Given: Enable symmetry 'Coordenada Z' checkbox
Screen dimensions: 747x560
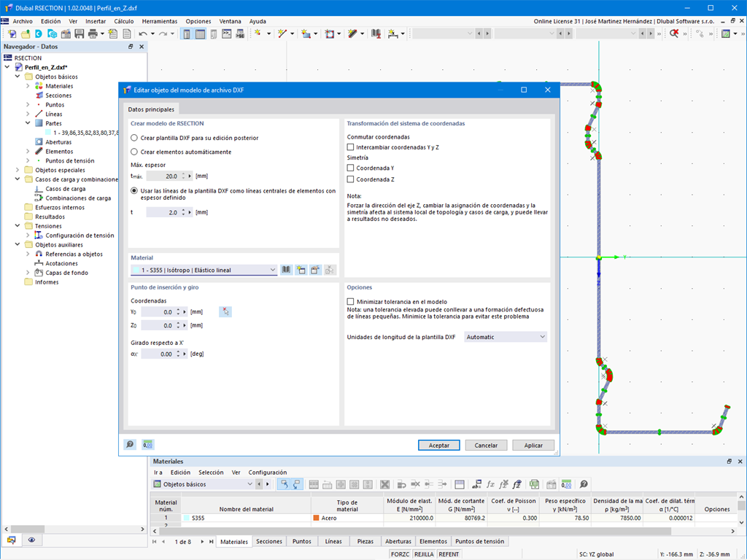Looking at the screenshot, I should [351, 179].
